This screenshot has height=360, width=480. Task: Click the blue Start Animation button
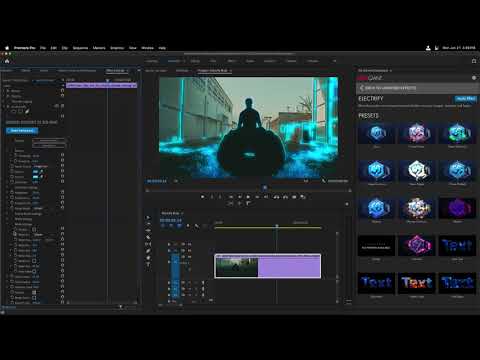click(22, 130)
